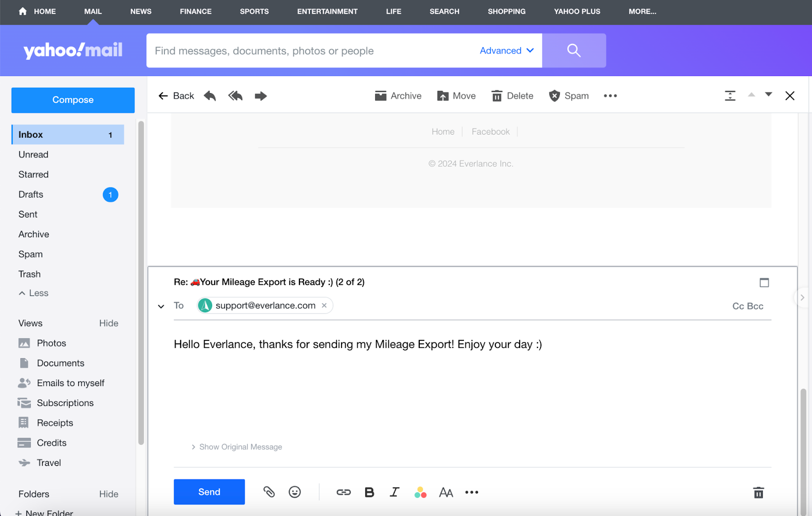The height and width of the screenshot is (516, 812).
Task: Open the emoji picker
Action: [x=295, y=492]
